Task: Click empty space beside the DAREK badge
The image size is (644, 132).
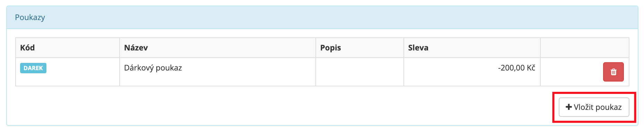Action: 83,72
